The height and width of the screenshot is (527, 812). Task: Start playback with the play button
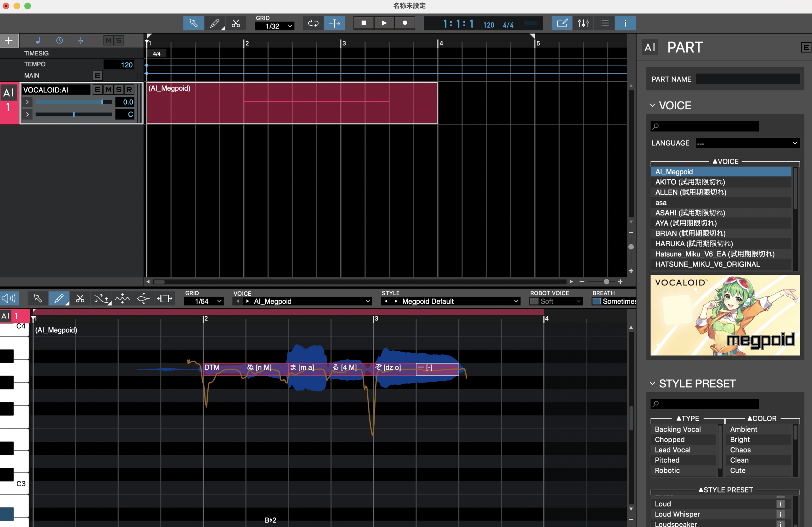click(x=384, y=23)
